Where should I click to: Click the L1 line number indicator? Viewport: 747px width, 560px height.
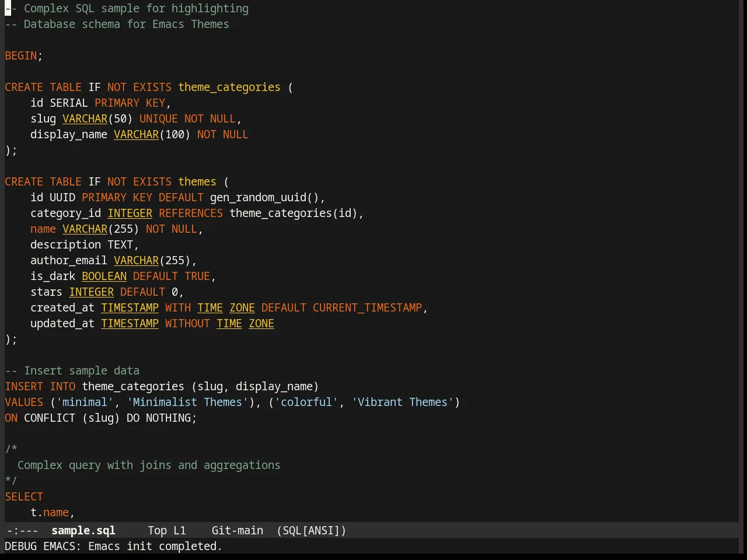point(180,530)
